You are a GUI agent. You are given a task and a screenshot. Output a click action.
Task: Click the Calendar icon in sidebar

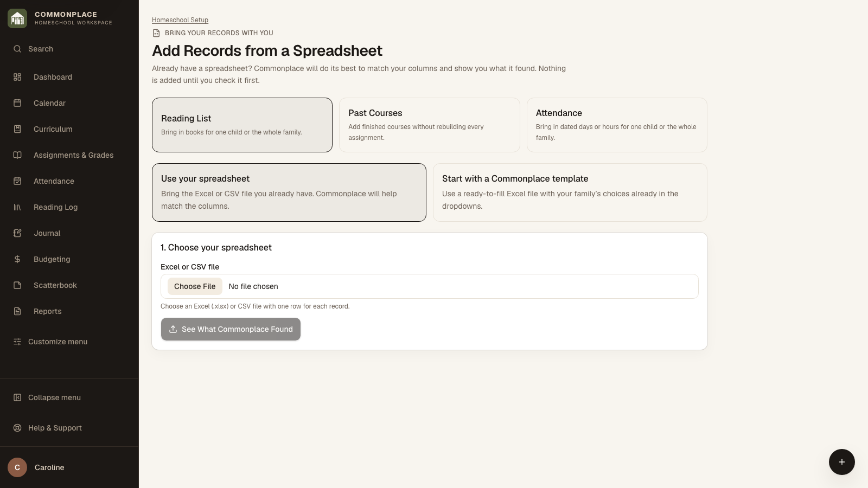[17, 103]
